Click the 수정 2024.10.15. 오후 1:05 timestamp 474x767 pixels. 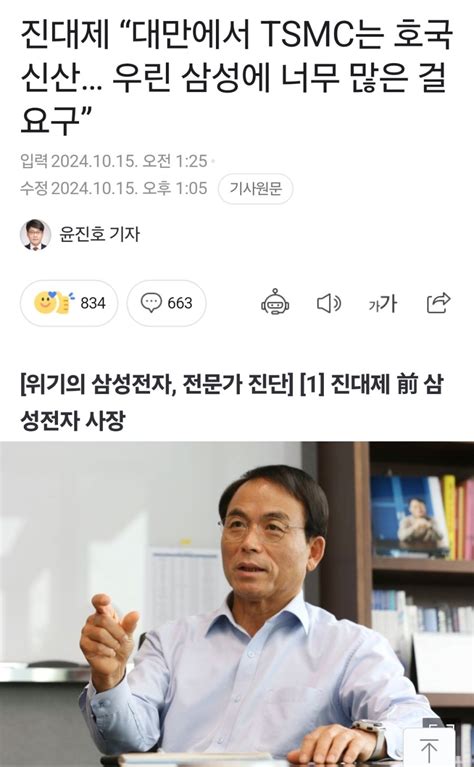(x=113, y=188)
